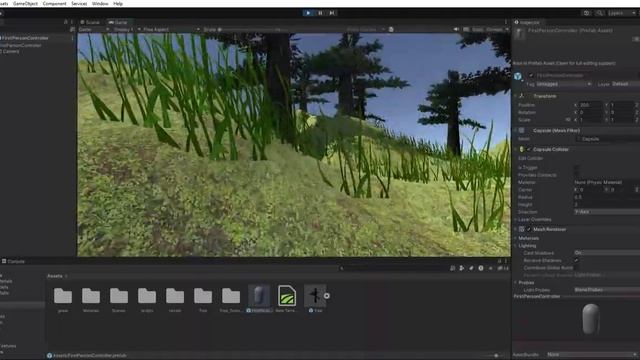
Task: Open the Game view mode dropdown
Action: point(93,29)
